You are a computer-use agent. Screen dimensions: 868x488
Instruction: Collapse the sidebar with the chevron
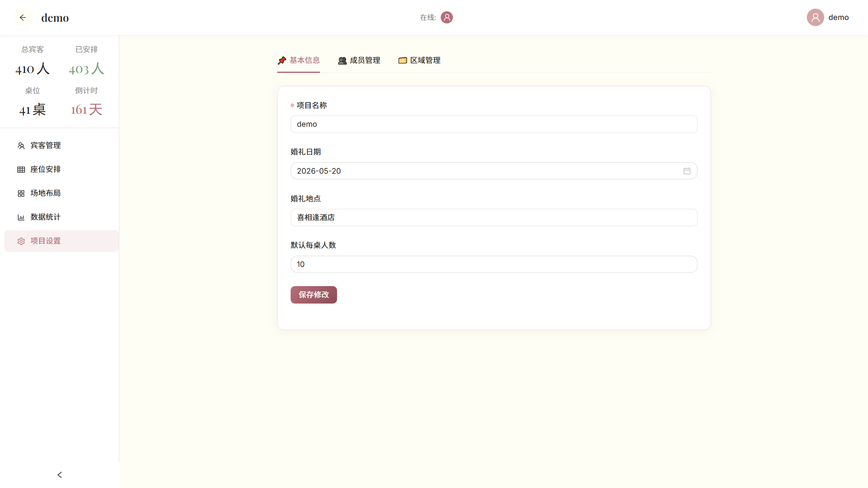click(59, 475)
